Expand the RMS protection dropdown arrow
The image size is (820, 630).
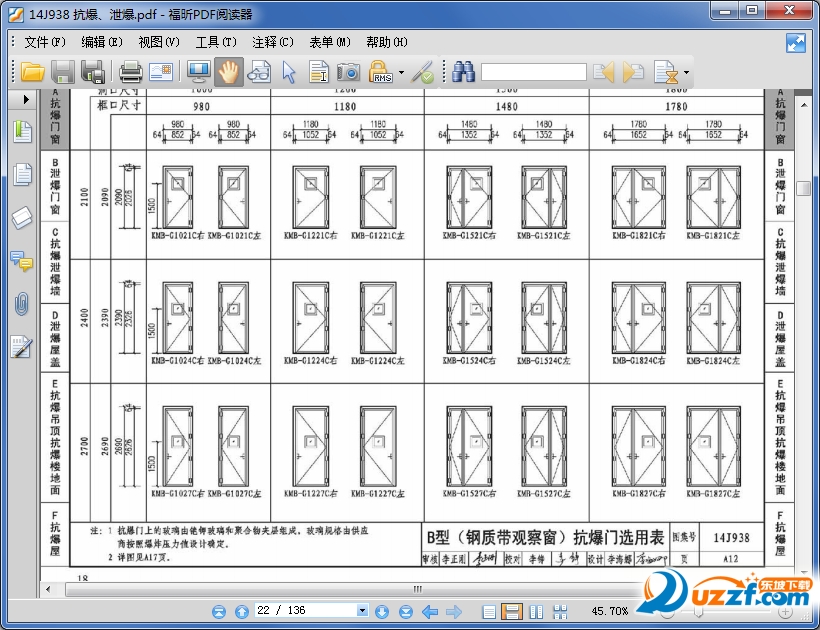[401, 73]
